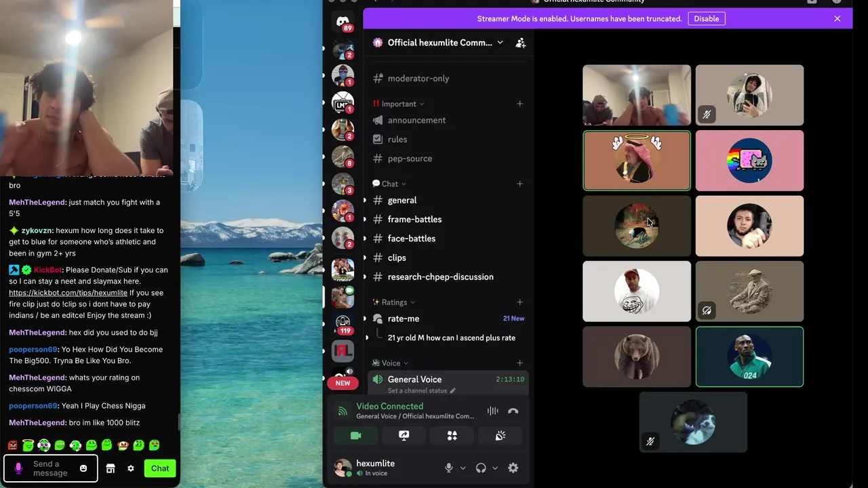Image resolution: width=868 pixels, height=488 pixels.
Task: Open the General Voice connection link
Action: (415, 416)
